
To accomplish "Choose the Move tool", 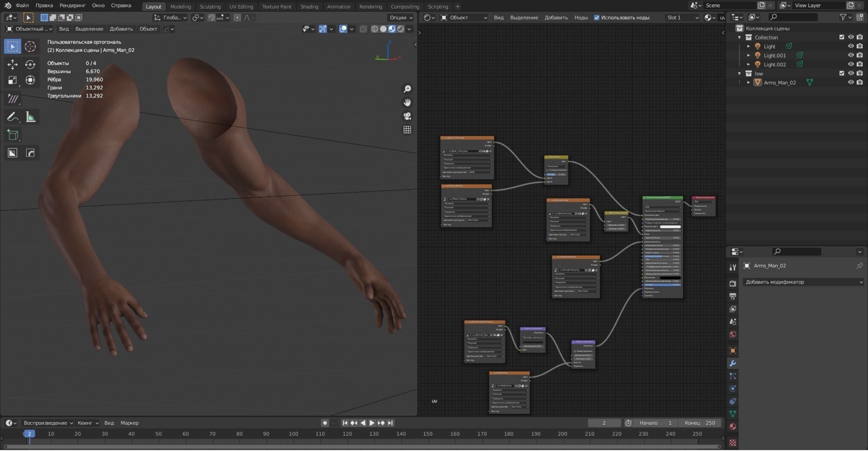I will 12,64.
